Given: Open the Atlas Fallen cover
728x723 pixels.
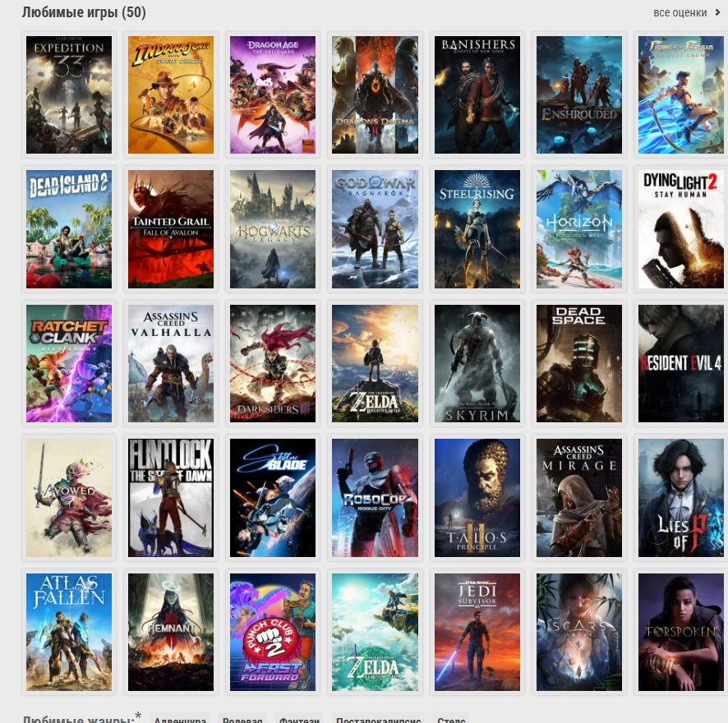Looking at the screenshot, I should pyautogui.click(x=69, y=632).
